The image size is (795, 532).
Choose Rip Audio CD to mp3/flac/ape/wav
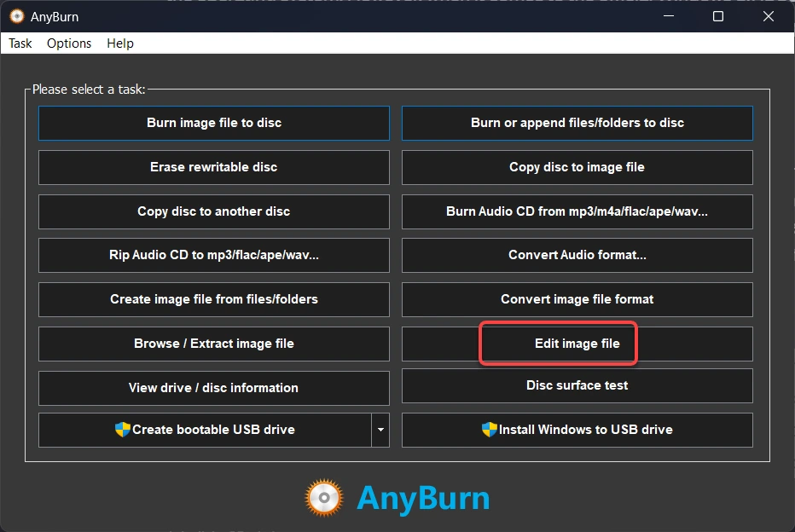point(214,255)
